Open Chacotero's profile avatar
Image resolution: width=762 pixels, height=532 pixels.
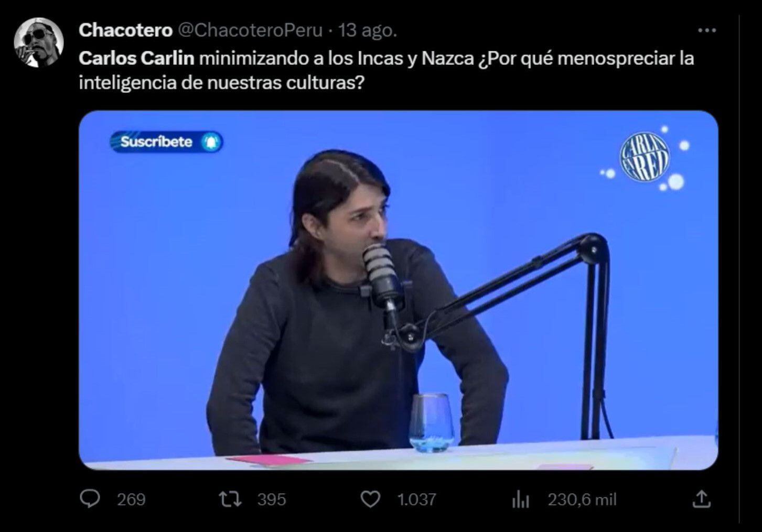click(39, 42)
